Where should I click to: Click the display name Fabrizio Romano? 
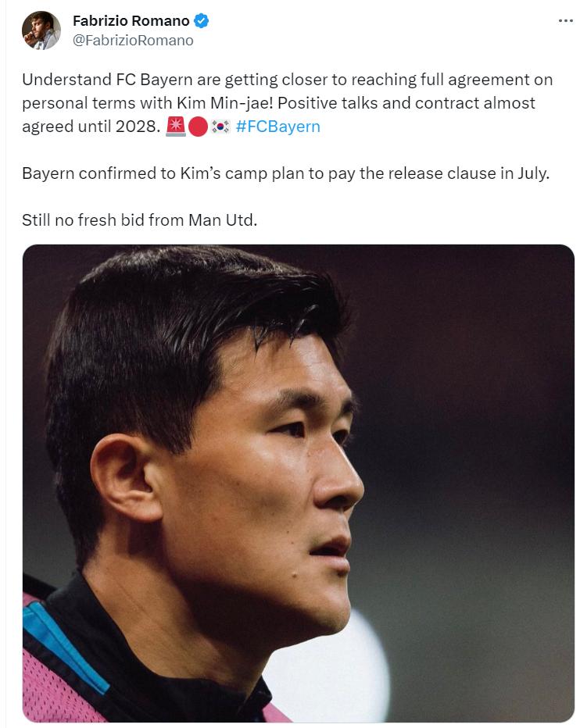(x=131, y=21)
